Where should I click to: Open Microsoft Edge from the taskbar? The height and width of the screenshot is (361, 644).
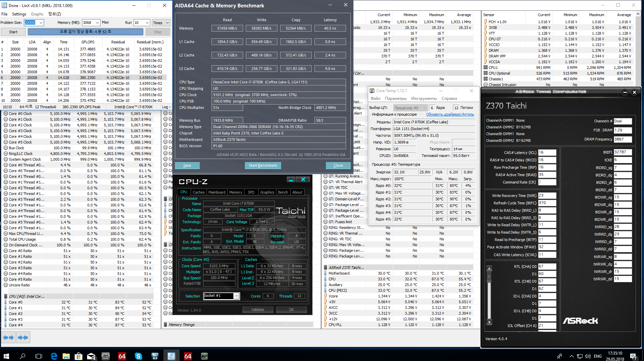(x=54, y=356)
